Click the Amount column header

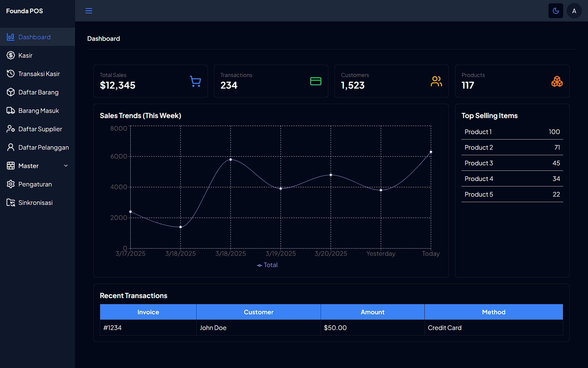pos(372,312)
